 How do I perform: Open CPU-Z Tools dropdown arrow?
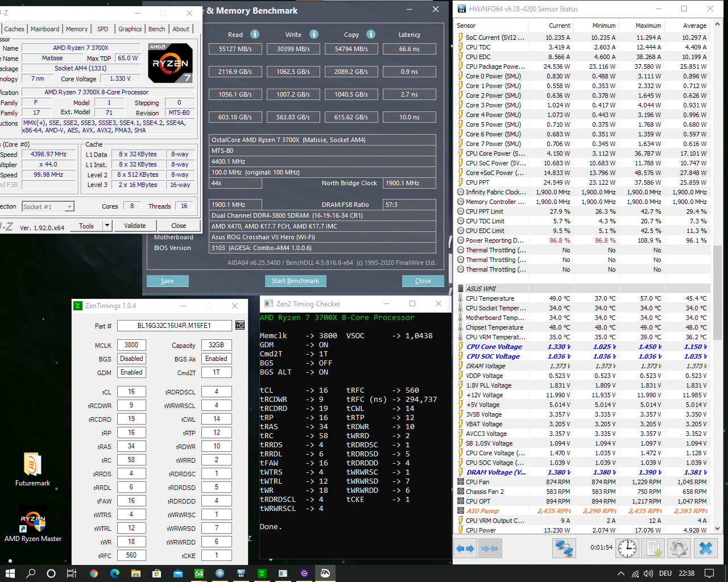click(106, 226)
